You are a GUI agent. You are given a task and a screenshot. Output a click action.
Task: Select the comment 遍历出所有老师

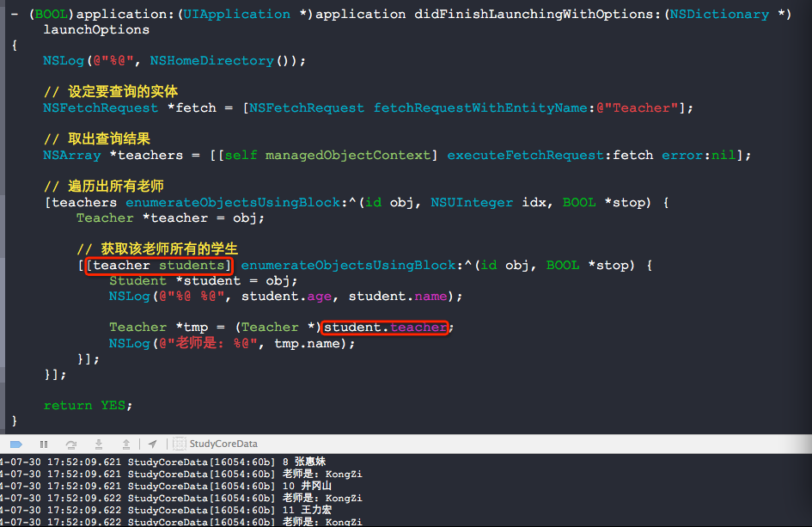[x=104, y=186]
